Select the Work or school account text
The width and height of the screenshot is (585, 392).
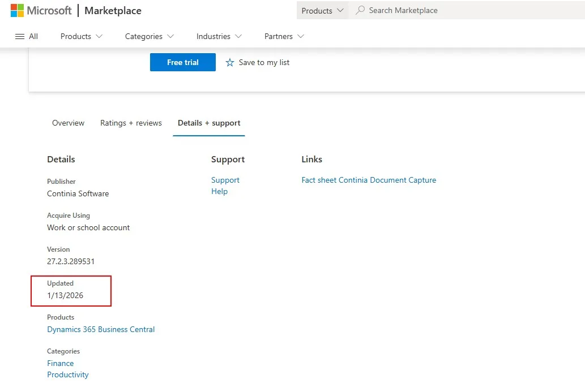click(x=88, y=227)
